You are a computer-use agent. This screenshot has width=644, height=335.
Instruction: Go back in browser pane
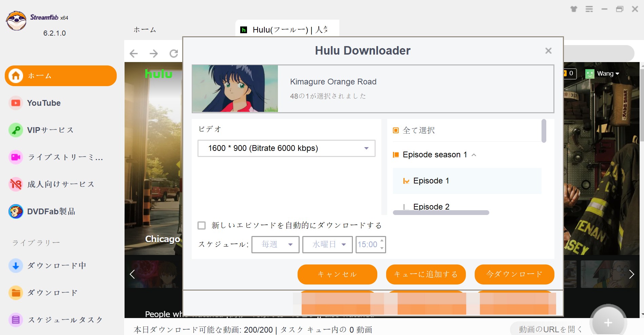[x=134, y=53]
